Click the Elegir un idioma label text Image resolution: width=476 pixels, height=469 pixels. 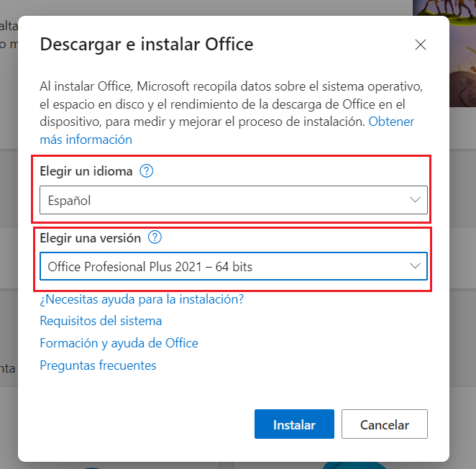(x=86, y=171)
